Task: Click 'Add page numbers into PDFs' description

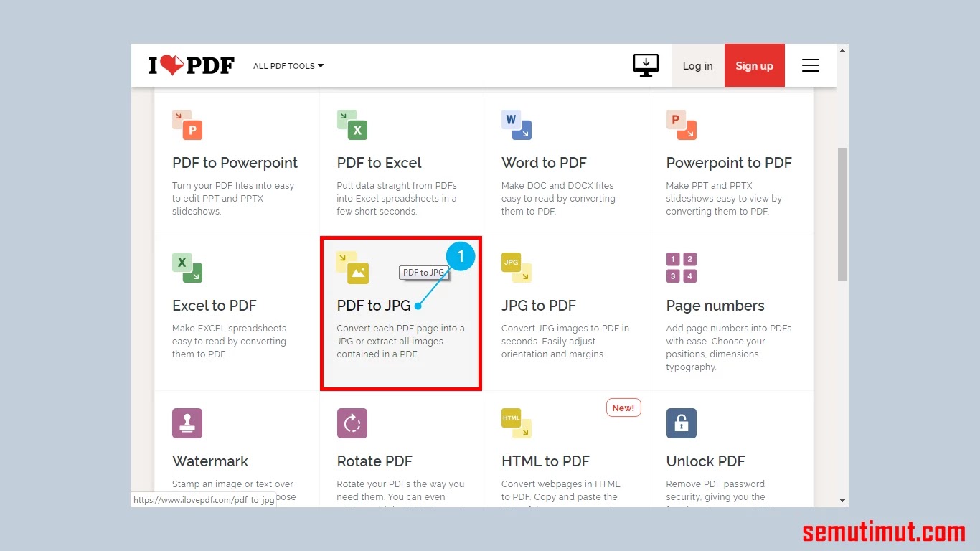Action: pos(729,329)
